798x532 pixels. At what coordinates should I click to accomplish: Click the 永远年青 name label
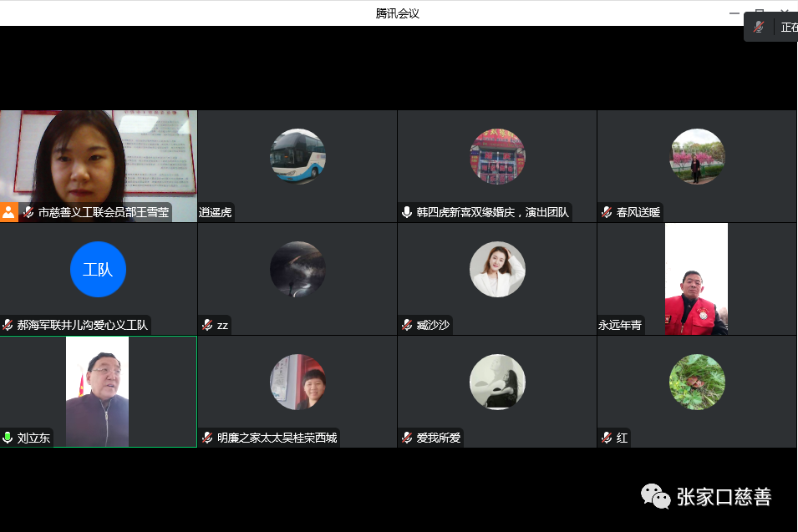click(x=620, y=326)
